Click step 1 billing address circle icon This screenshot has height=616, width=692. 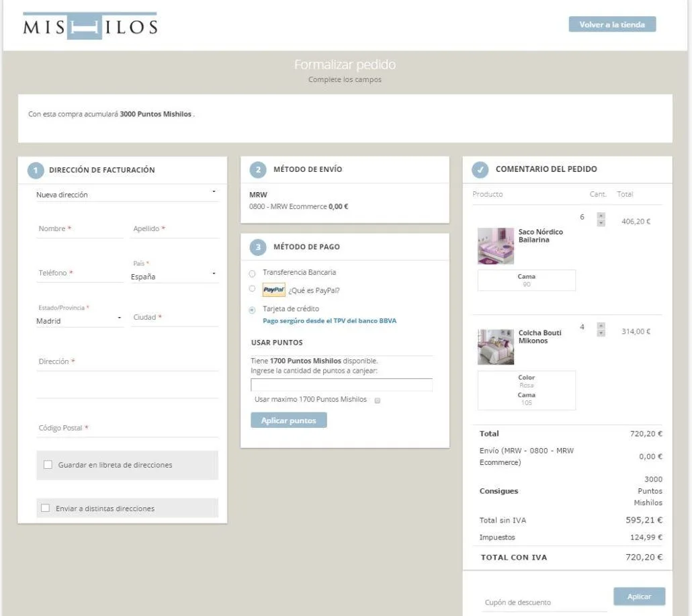pos(36,171)
